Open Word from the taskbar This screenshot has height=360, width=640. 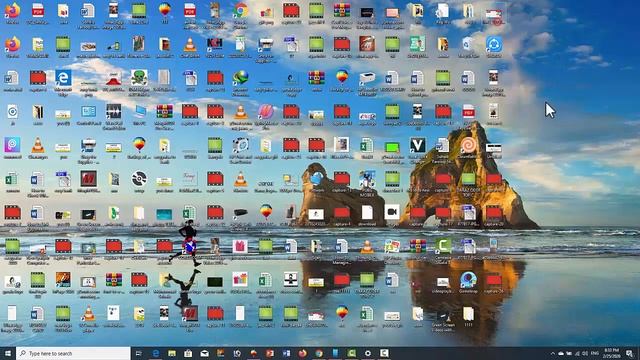(x=286, y=353)
